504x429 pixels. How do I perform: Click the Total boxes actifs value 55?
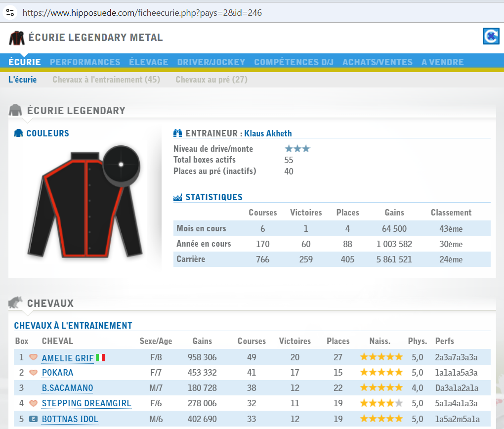(x=289, y=160)
